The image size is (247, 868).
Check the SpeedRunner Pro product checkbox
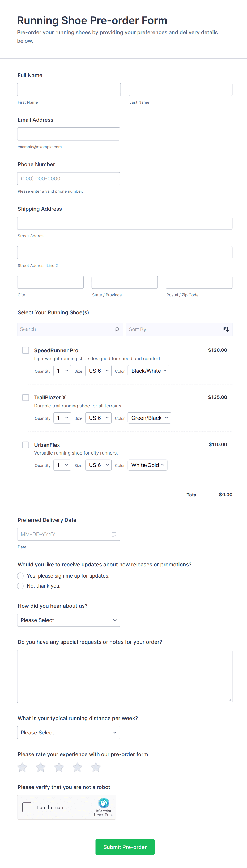tap(26, 350)
